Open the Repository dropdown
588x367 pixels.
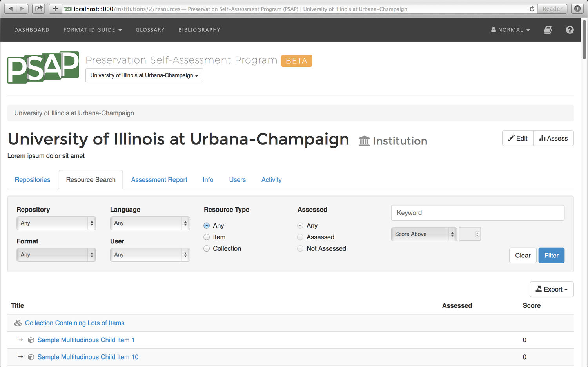coord(56,223)
